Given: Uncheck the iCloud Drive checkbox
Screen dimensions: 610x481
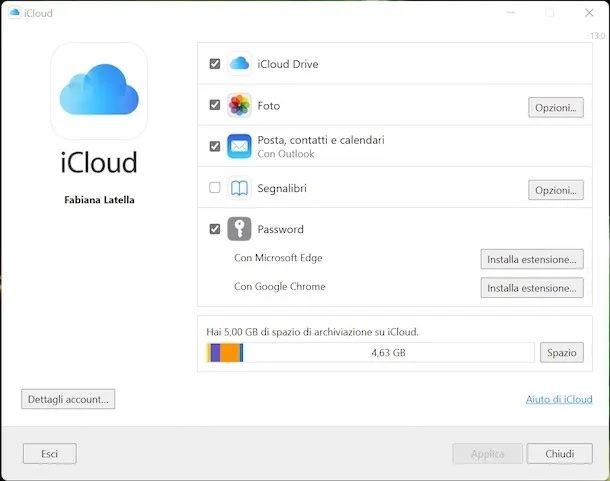Looking at the screenshot, I should pos(215,63).
